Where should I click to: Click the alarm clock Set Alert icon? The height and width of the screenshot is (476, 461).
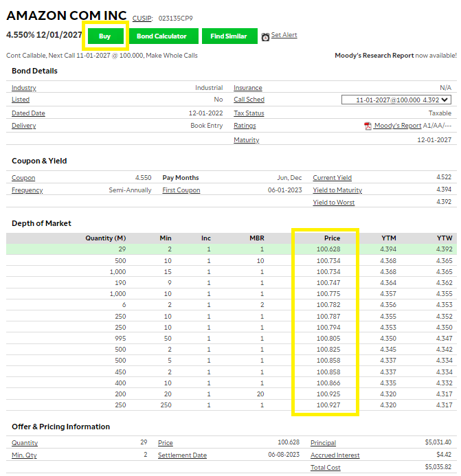click(265, 37)
